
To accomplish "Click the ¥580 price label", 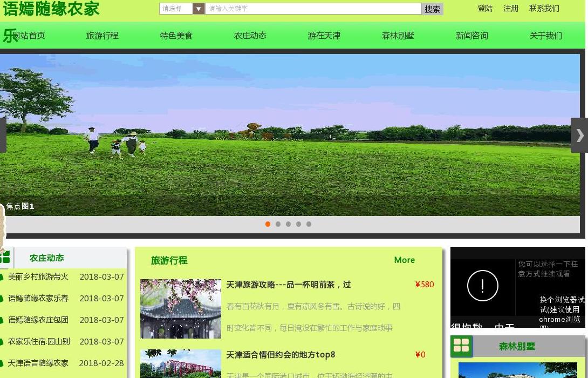I will tap(425, 285).
